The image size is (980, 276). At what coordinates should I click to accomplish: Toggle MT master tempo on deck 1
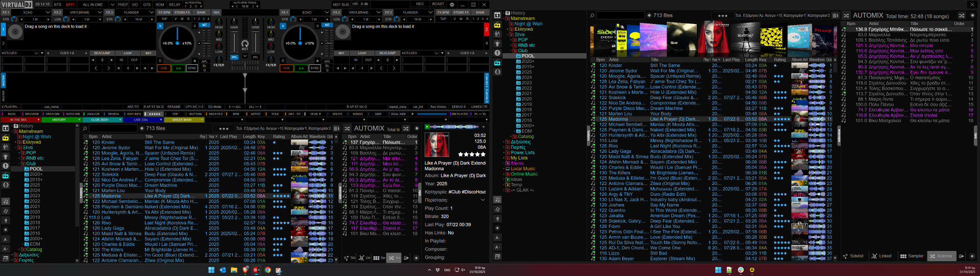click(205, 25)
